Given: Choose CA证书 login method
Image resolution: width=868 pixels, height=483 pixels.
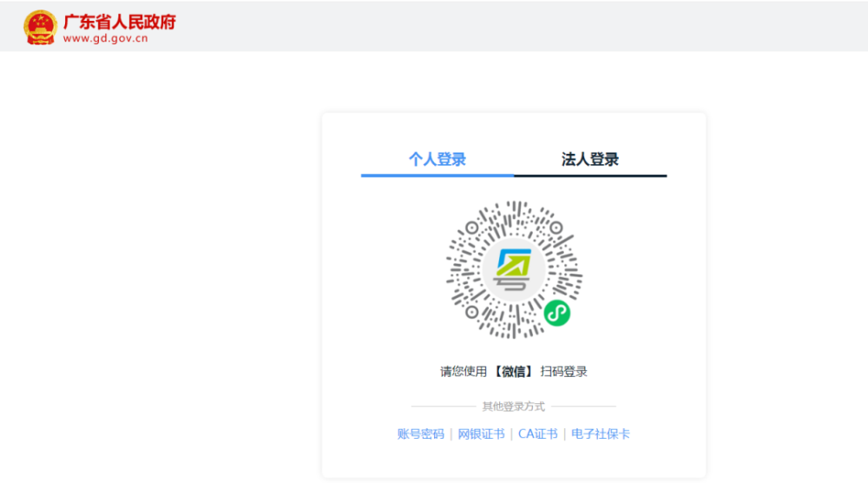Looking at the screenshot, I should point(537,433).
